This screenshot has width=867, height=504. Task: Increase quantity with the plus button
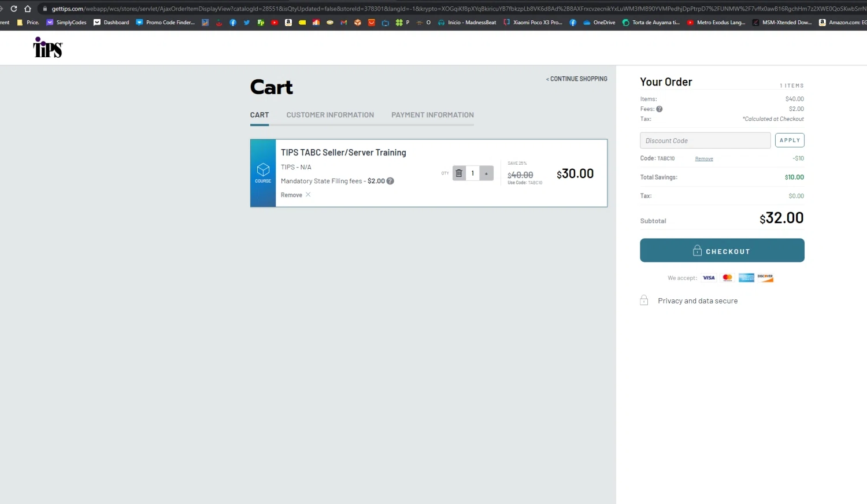487,173
